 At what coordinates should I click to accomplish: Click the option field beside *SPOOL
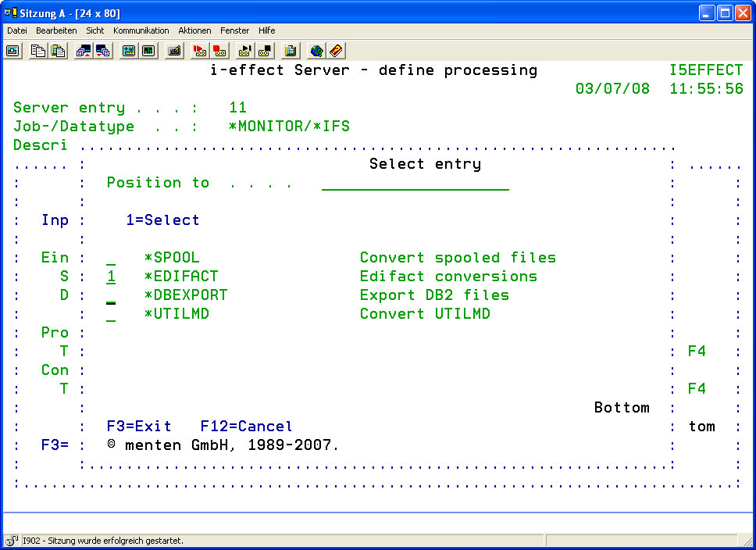pyautogui.click(x=111, y=258)
